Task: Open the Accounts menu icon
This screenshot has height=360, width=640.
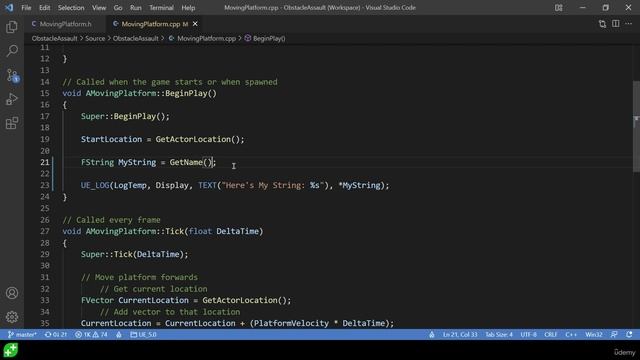Action: [12, 293]
